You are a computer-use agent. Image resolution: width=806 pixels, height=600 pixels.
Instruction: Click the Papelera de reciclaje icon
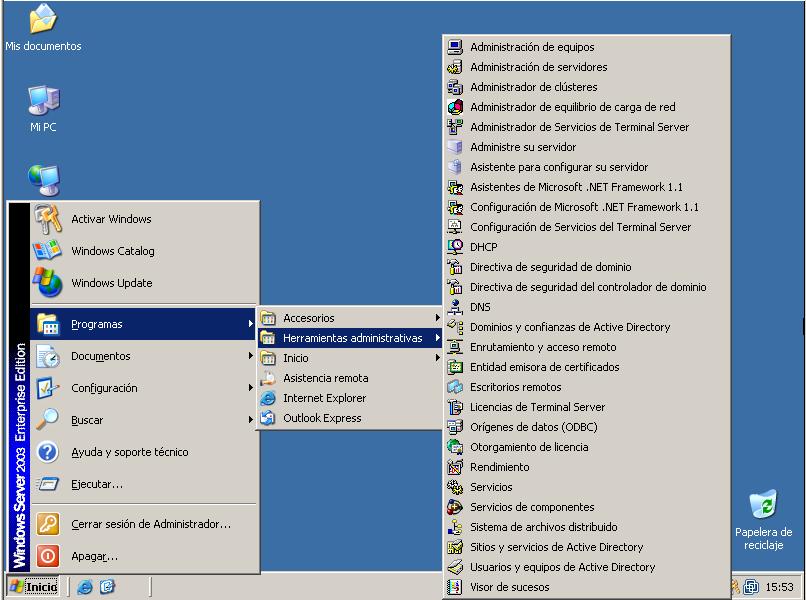click(x=763, y=504)
